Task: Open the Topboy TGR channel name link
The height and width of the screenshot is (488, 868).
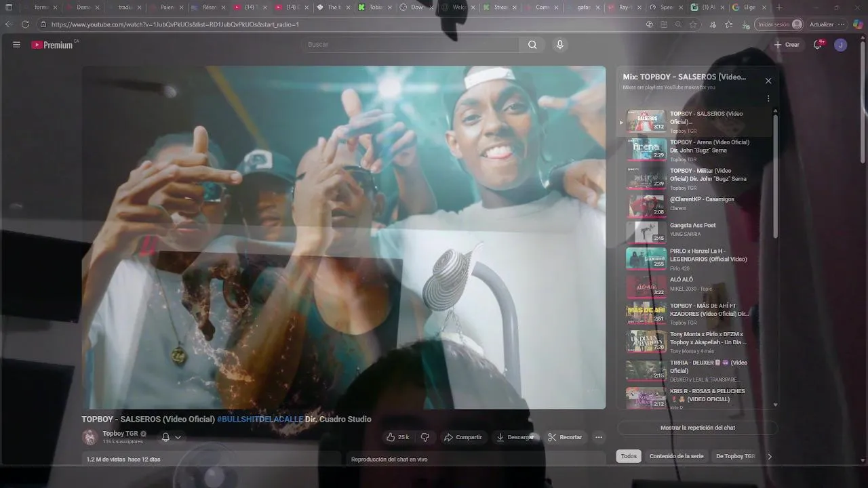Action: [x=120, y=434]
